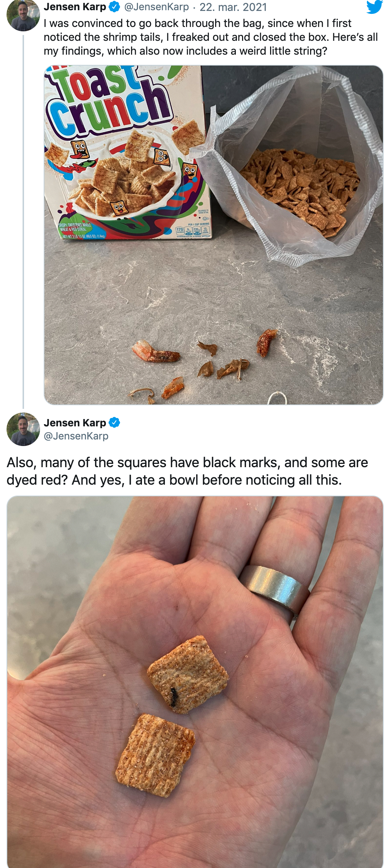Open the 22. mar. 2021 timestamp link

(x=233, y=7)
